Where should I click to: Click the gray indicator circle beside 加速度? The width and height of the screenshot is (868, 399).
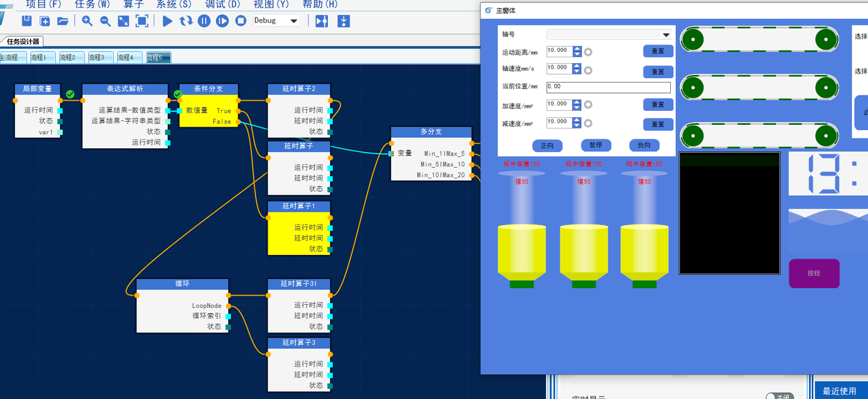coord(588,105)
